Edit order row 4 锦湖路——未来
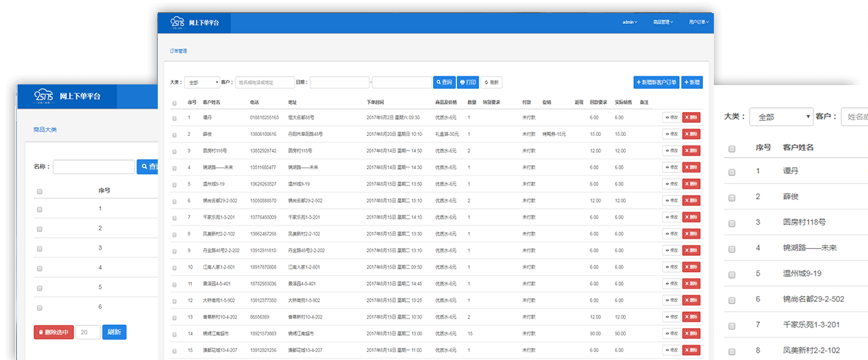868x360 pixels. click(x=672, y=167)
